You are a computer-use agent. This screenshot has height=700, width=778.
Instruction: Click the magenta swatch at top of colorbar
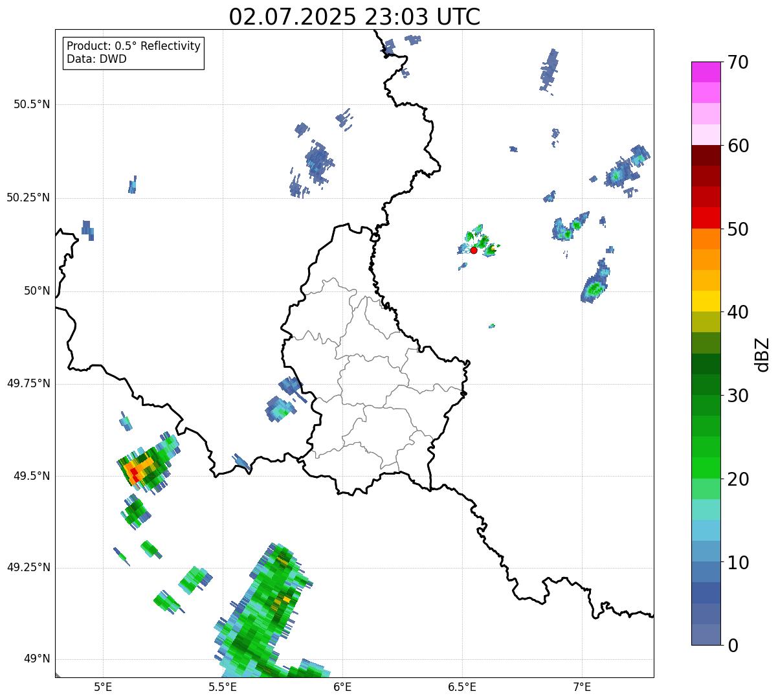(706, 72)
